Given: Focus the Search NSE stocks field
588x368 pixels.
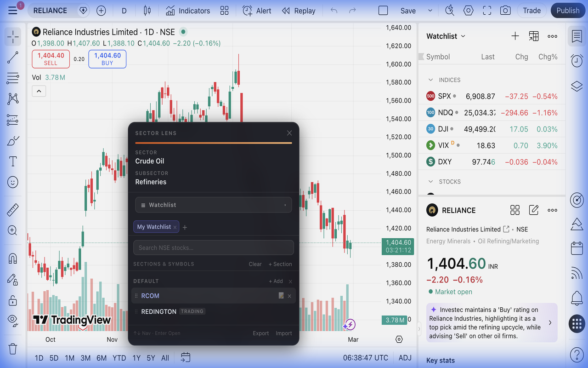Looking at the screenshot, I should (x=214, y=247).
